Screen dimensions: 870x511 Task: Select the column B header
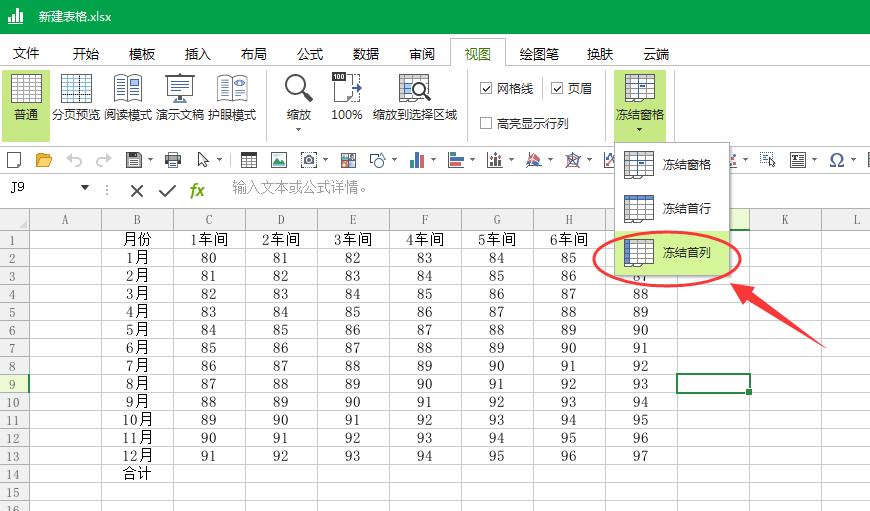click(x=138, y=220)
